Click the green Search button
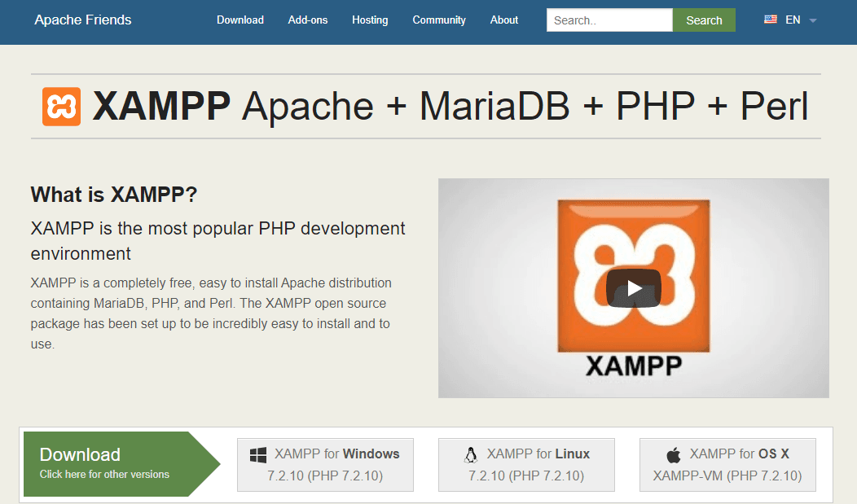The image size is (857, 504). pyautogui.click(x=704, y=20)
